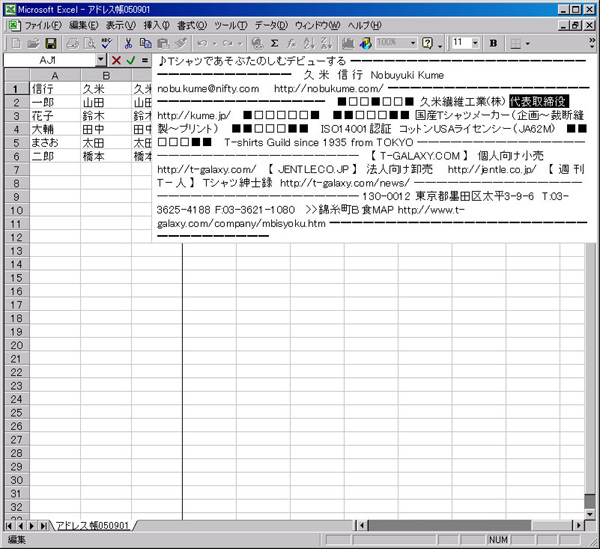Open the 編集(E) menu
This screenshot has height=549, width=600.
click(x=83, y=26)
